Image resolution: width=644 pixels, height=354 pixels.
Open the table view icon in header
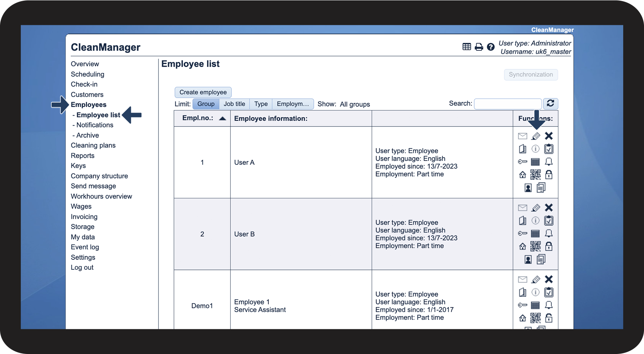467,47
